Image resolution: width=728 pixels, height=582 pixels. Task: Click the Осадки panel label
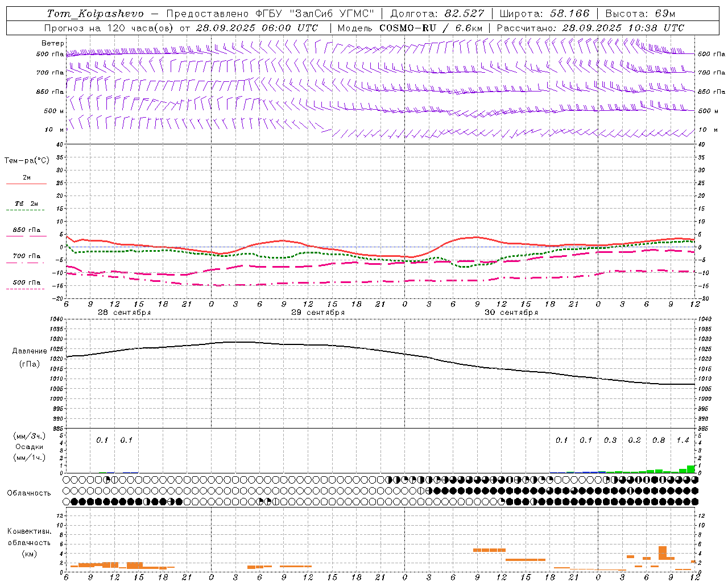coord(29,447)
